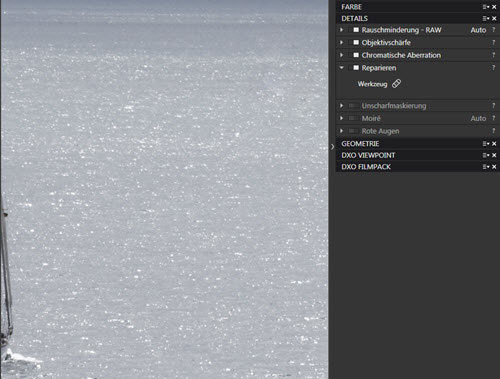Toggle the Rauschminderung - RAW correction

(356, 30)
